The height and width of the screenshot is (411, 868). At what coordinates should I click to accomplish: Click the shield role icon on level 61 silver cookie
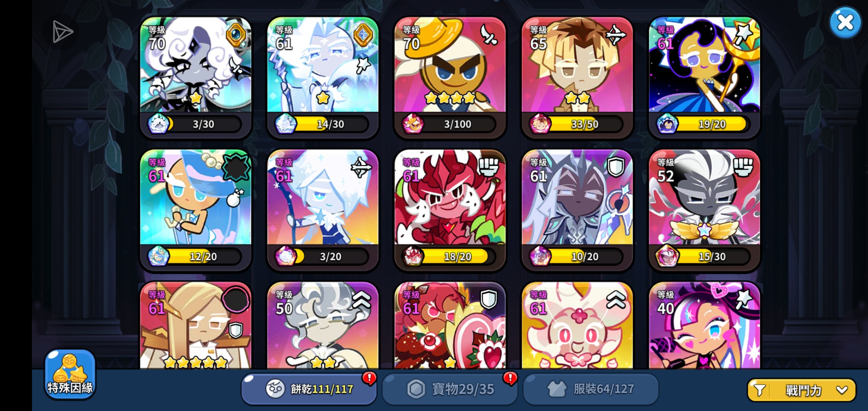coord(616,167)
